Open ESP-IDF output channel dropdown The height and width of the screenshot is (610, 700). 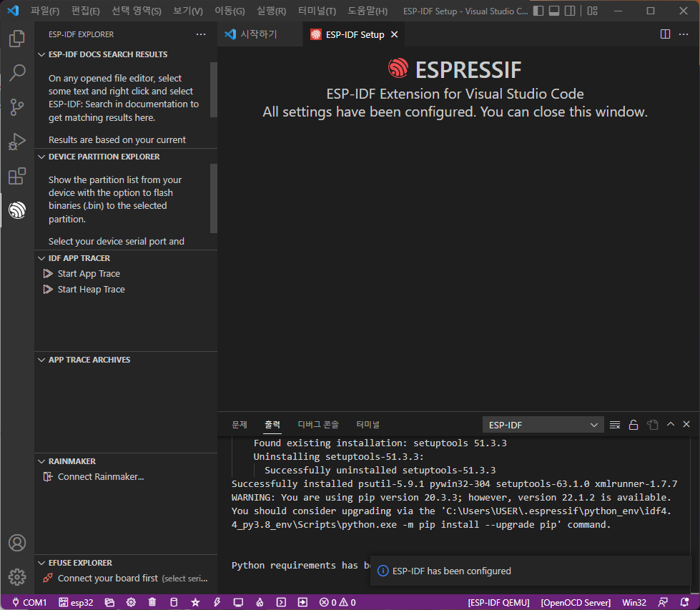[x=543, y=425]
